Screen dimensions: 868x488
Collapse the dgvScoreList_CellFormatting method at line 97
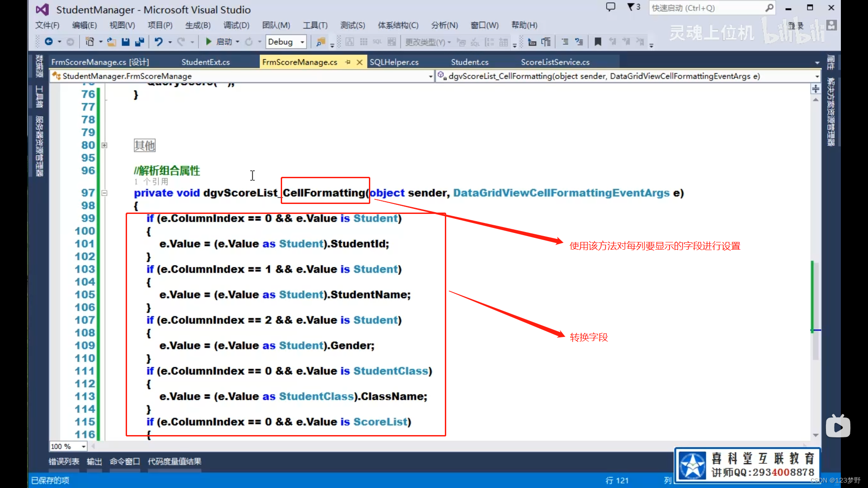104,193
